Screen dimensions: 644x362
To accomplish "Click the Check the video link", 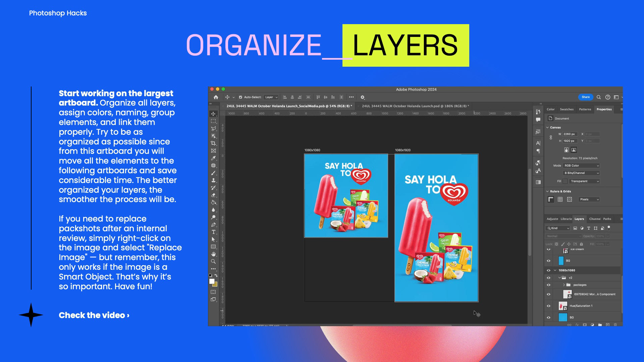I will 94,315.
